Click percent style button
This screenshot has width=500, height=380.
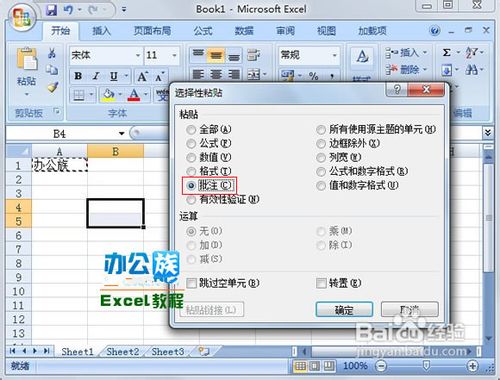313,76
